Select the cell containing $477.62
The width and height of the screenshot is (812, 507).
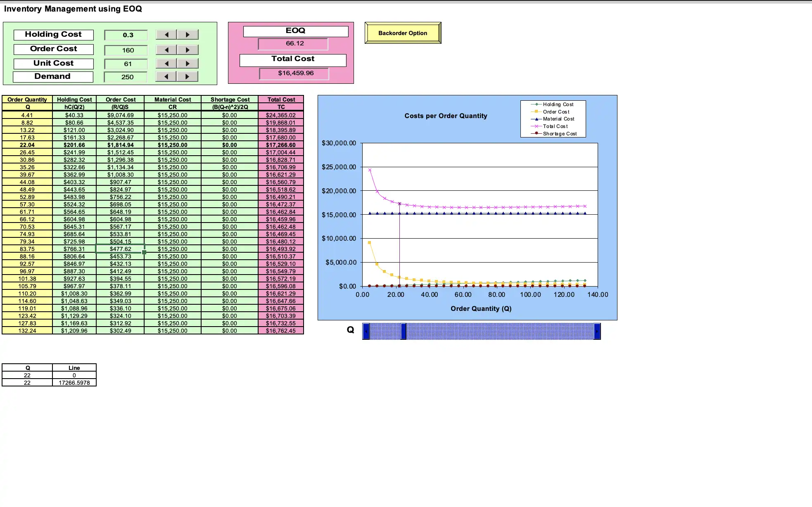(120, 249)
